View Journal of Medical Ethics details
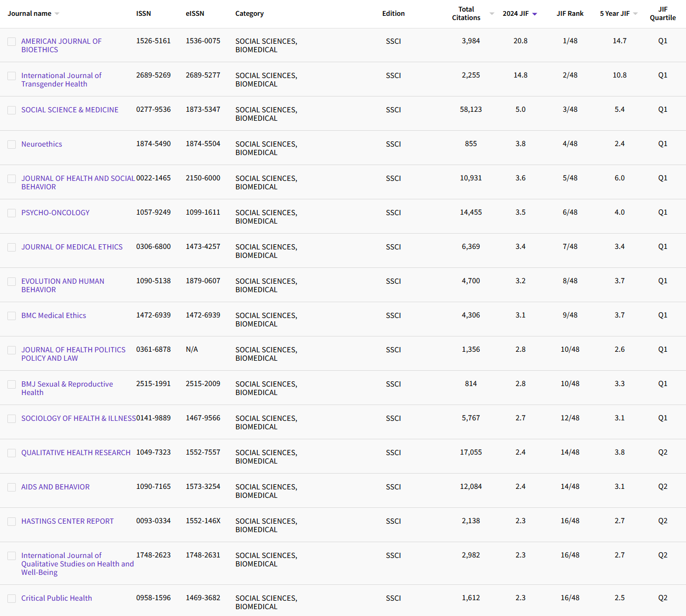Image resolution: width=686 pixels, height=616 pixels. pyautogui.click(x=72, y=247)
